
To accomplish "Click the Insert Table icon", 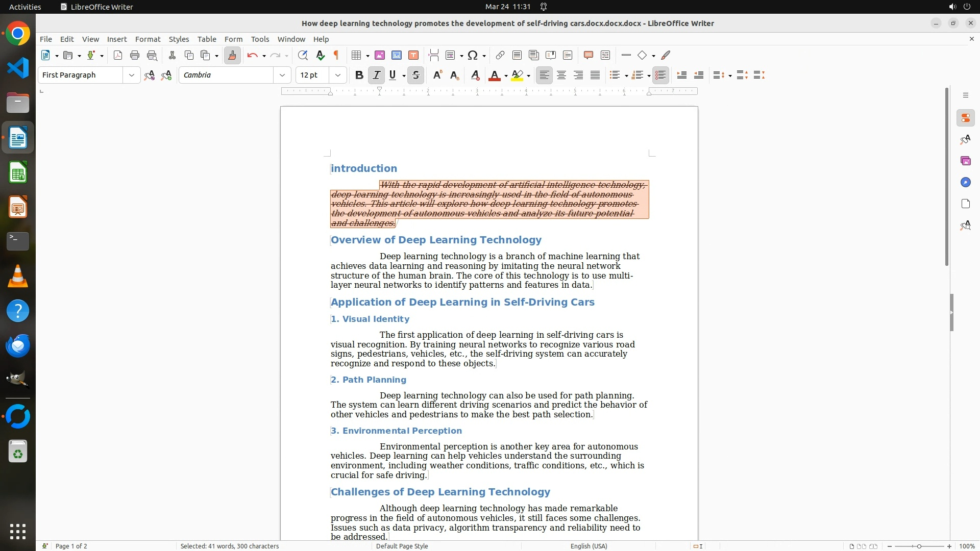I will 357,55.
